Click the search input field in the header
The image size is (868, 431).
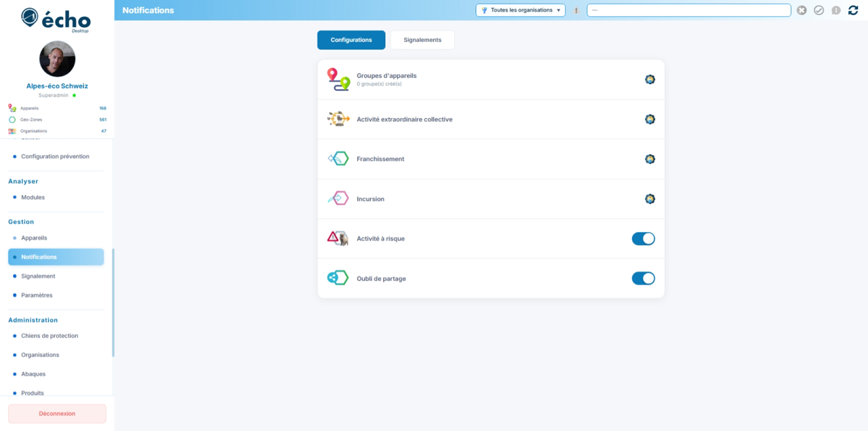click(688, 10)
